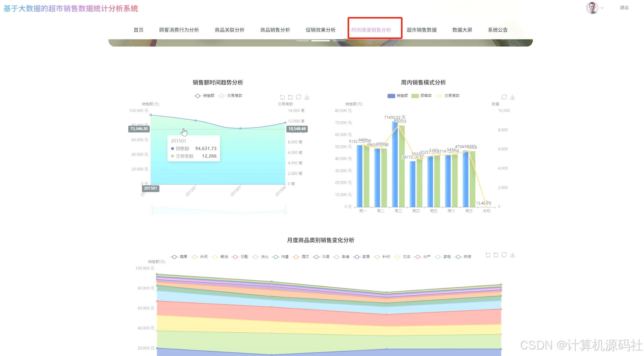Click first carousel indicator on banner
644x356 pixels.
point(303,41)
